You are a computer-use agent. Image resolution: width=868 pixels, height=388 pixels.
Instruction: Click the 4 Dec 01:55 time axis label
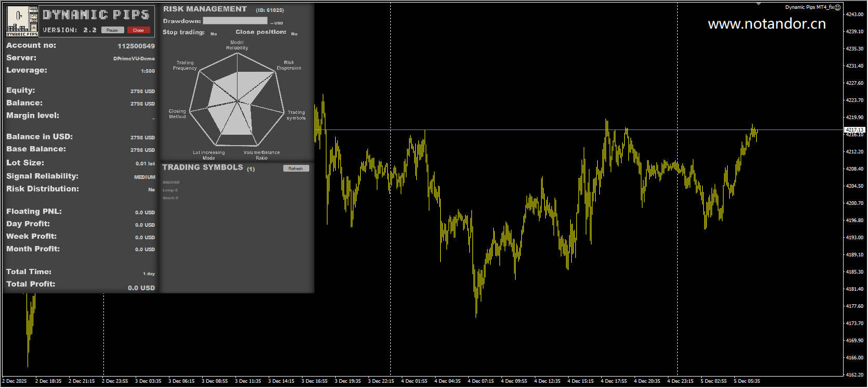coord(414,381)
